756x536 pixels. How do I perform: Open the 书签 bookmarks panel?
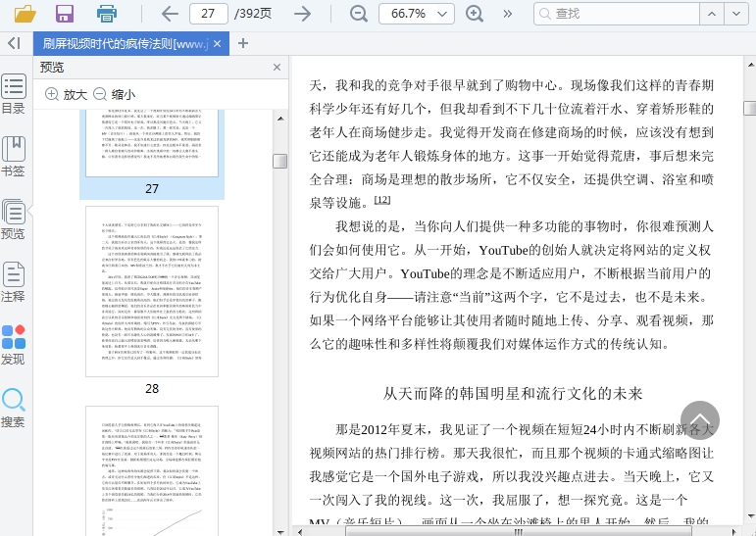coord(14,157)
